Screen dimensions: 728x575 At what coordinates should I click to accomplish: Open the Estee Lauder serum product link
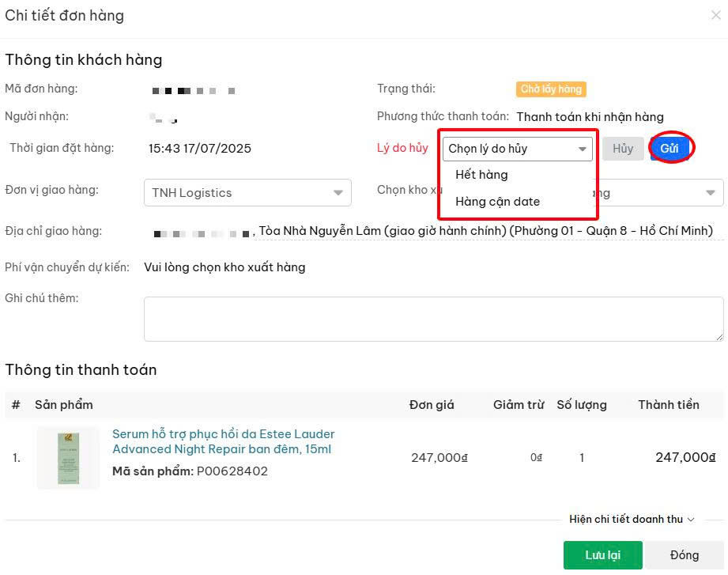coord(224,441)
